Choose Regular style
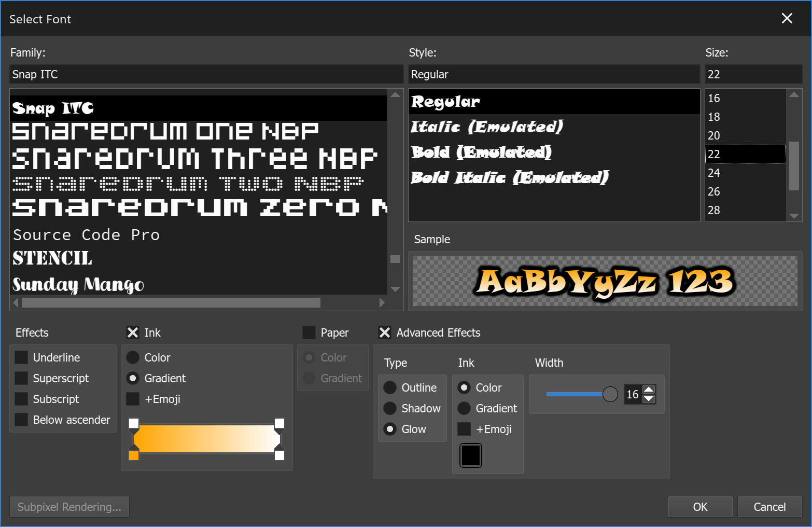This screenshot has height=527, width=812. (x=554, y=102)
